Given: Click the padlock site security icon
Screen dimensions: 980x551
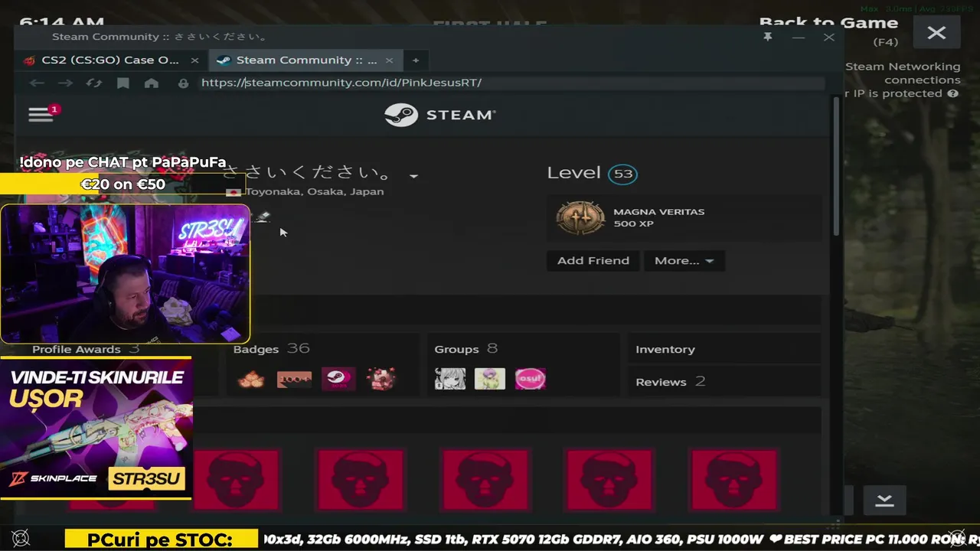Looking at the screenshot, I should tap(183, 83).
